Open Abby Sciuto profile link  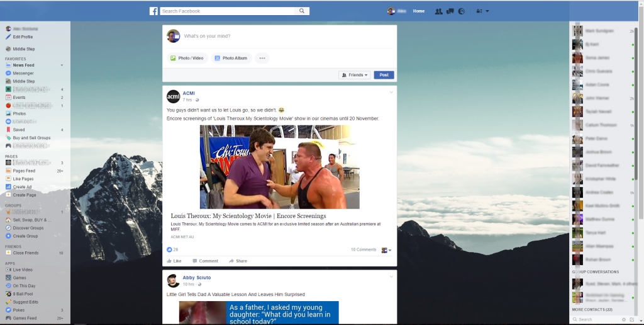click(x=197, y=278)
